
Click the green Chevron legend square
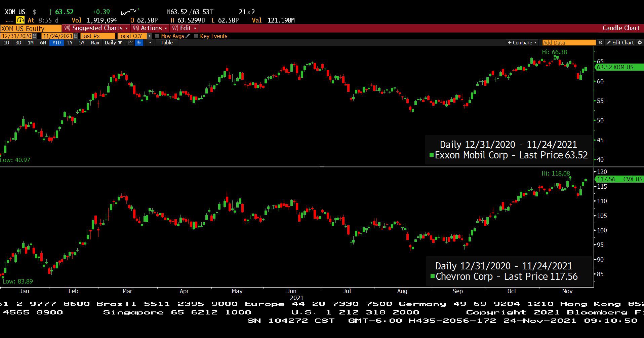[x=433, y=276]
